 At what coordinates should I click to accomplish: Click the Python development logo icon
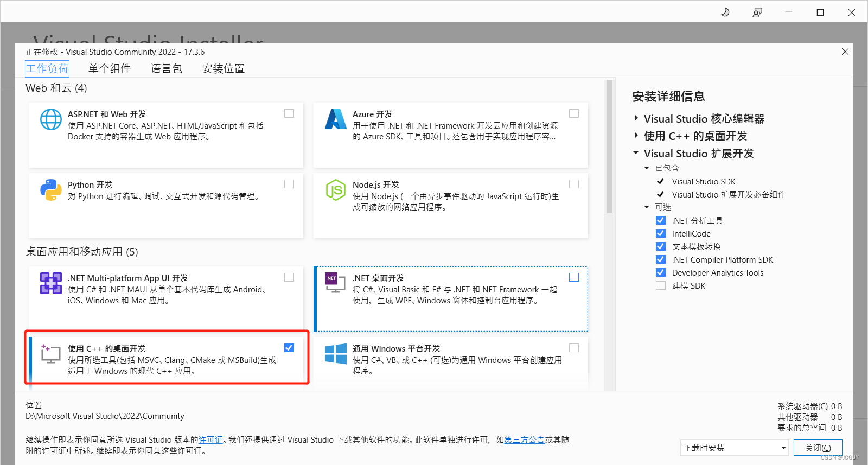coord(51,190)
